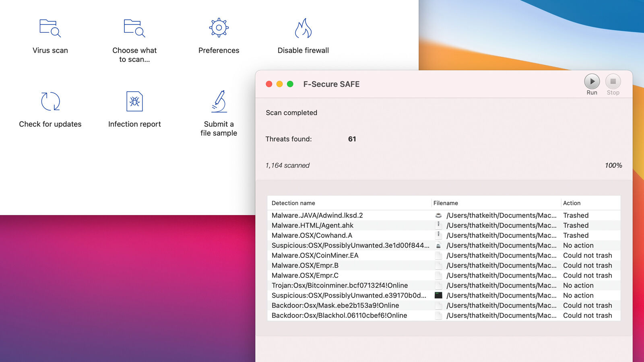Select the Malware.HTML/Agent.ahk detection row

click(312, 226)
